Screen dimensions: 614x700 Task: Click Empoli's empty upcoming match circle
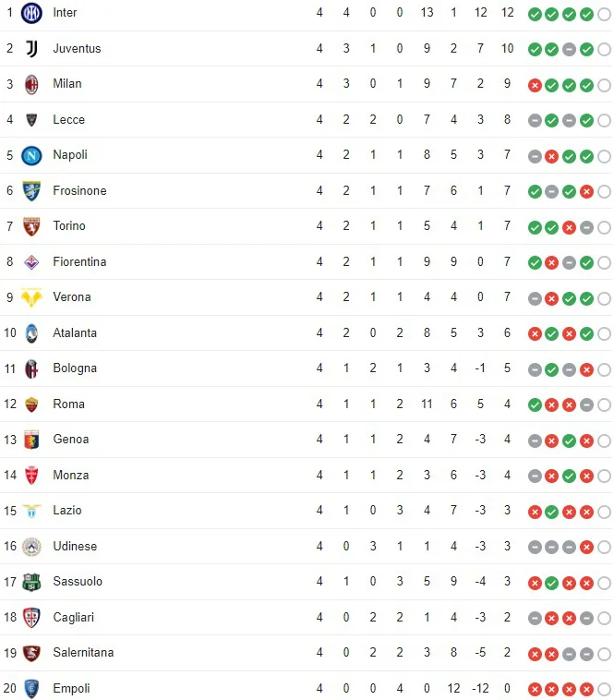click(x=604, y=689)
